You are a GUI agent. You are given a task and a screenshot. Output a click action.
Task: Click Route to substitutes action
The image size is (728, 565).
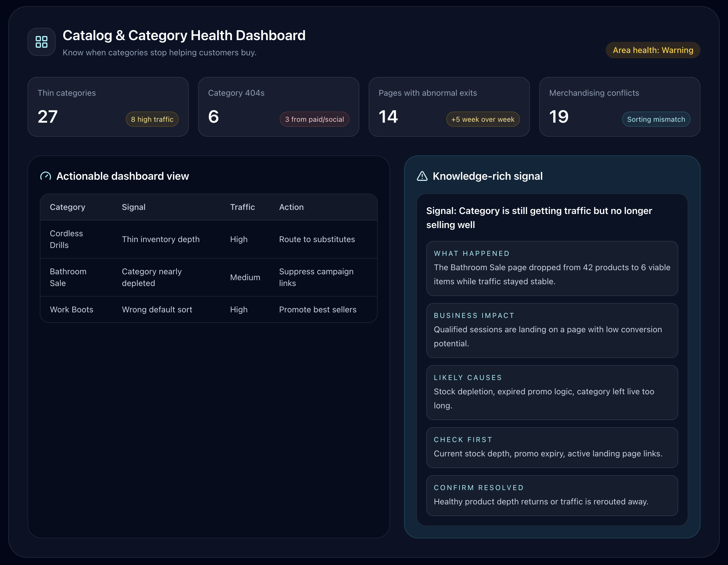coord(317,239)
